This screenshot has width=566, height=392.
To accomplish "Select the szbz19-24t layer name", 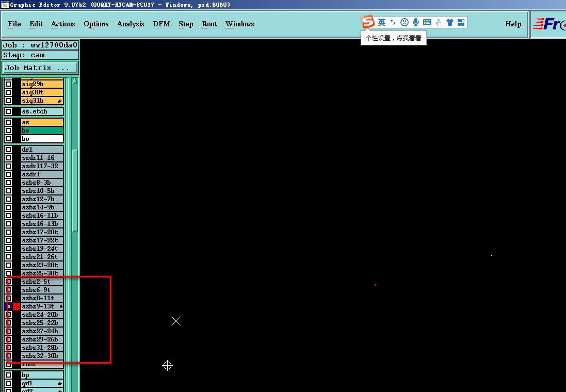I will [42, 249].
